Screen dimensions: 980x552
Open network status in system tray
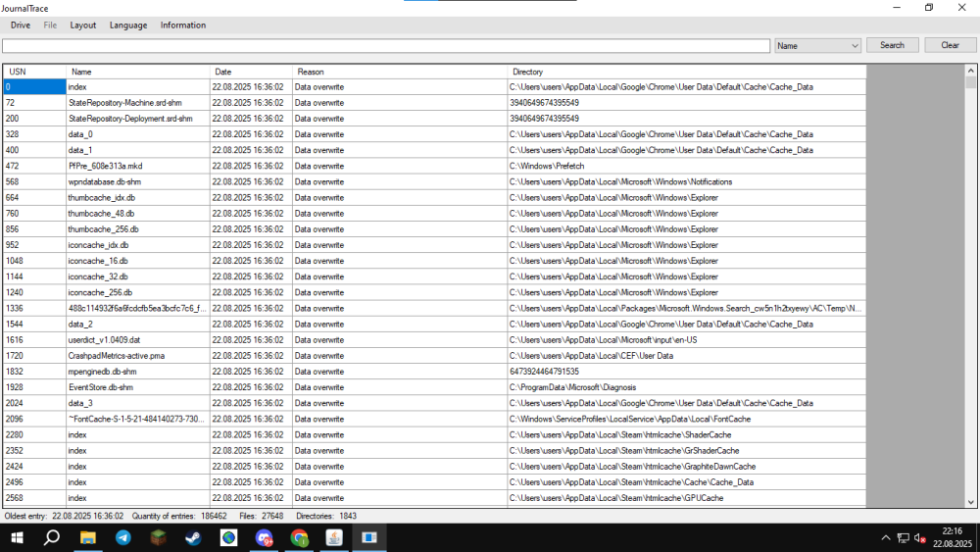click(x=904, y=537)
